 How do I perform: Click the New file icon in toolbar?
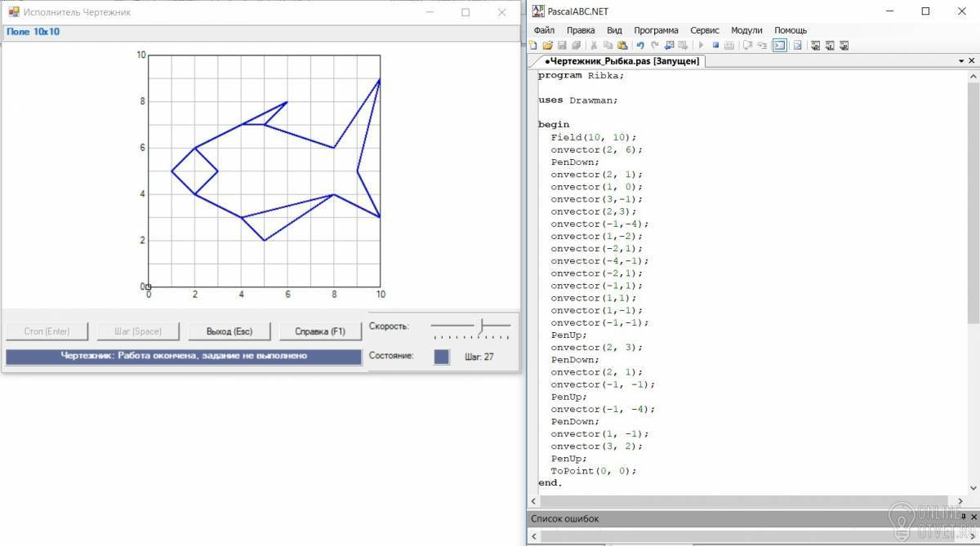click(532, 46)
